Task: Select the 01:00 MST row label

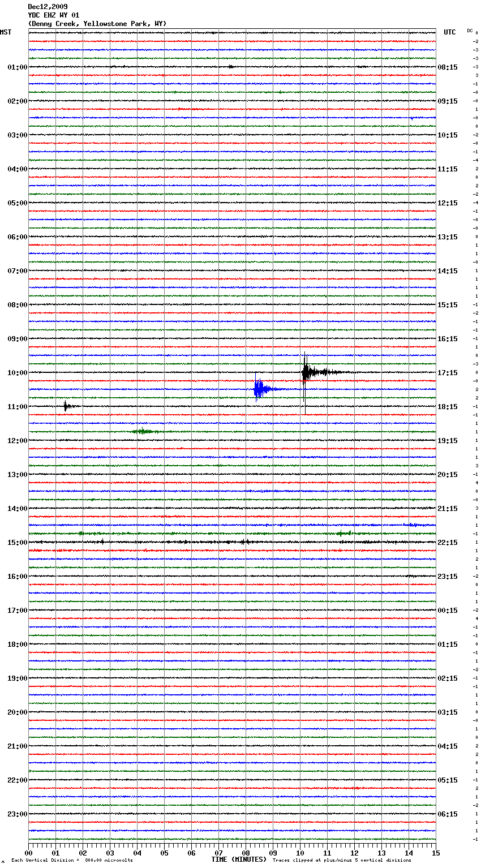Action: click(17, 67)
